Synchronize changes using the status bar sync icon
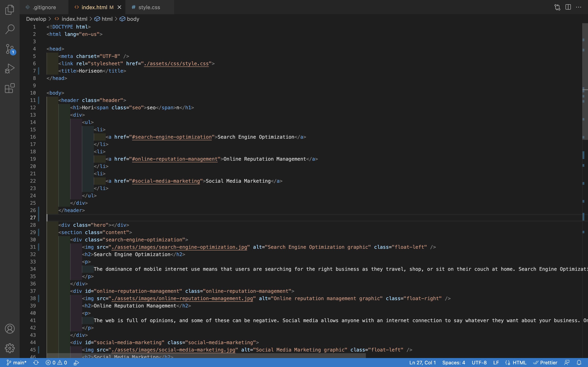The image size is (588, 367). pos(36,362)
